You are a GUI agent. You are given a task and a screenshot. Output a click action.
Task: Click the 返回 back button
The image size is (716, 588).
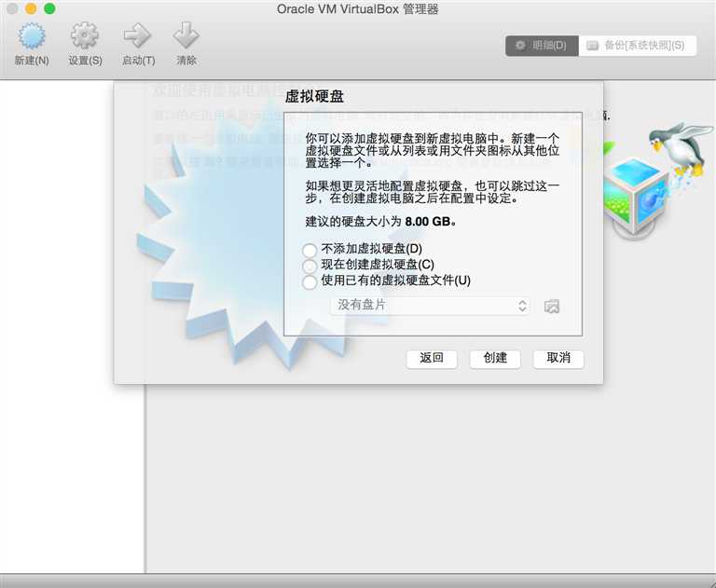point(432,359)
